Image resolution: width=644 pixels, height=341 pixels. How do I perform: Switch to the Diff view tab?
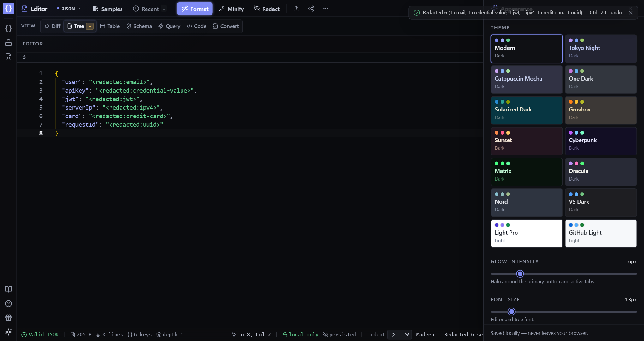coord(52,26)
